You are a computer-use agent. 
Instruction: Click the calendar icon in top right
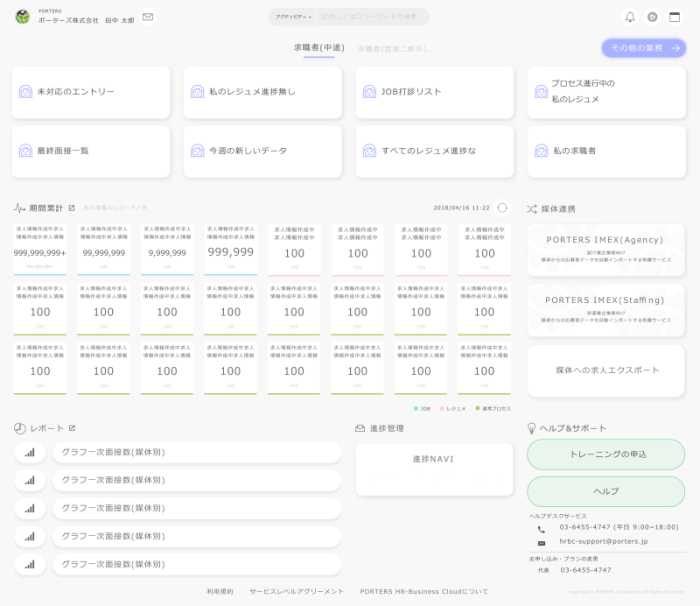(x=674, y=17)
